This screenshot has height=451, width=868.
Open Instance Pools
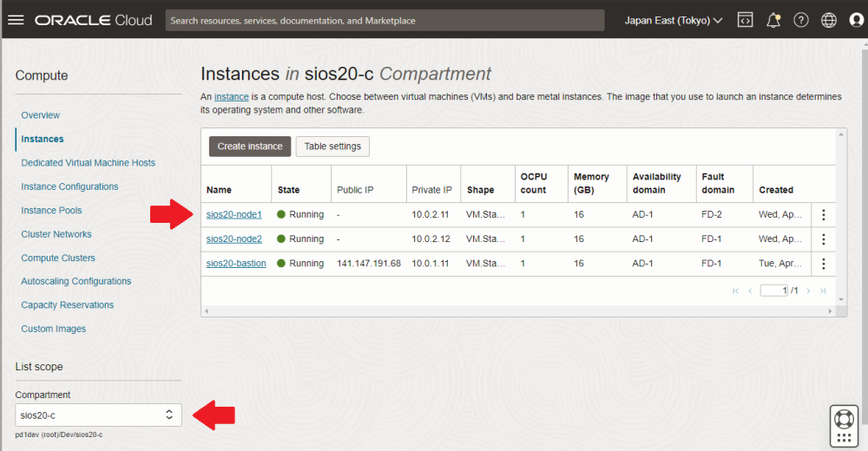[x=51, y=210]
